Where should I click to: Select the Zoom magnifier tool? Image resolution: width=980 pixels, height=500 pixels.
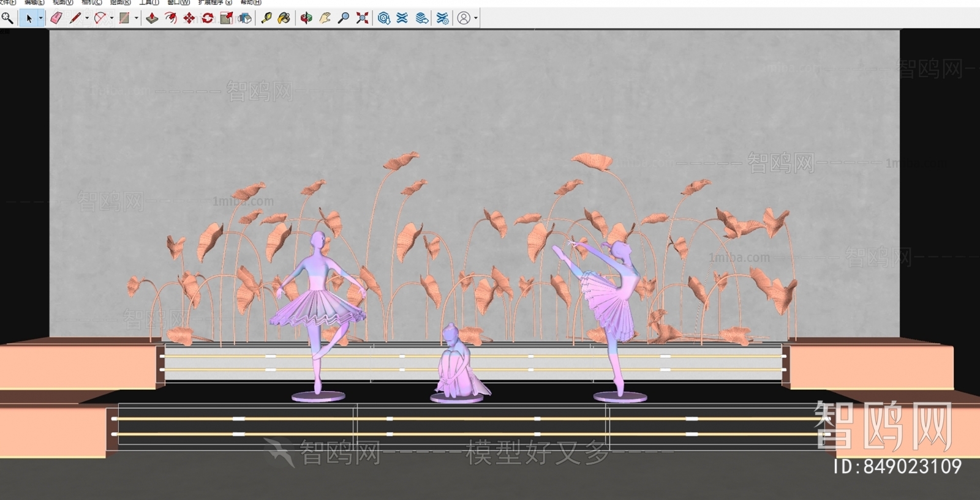[x=344, y=18]
